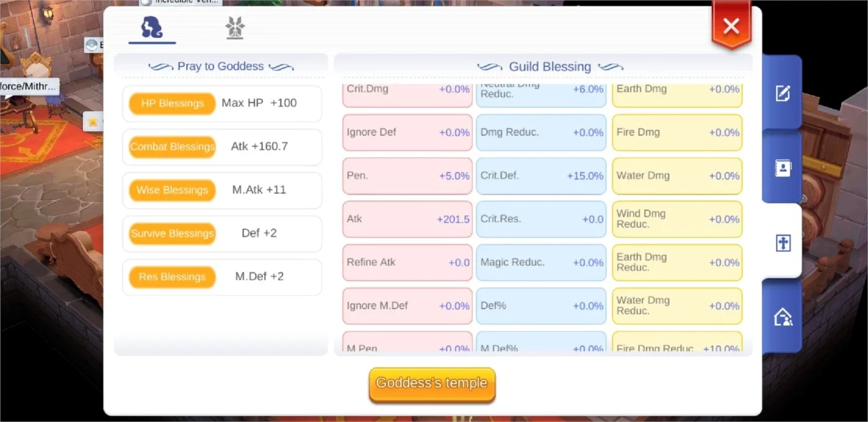This screenshot has width=868, height=422.
Task: Open Goddess's temple
Action: [x=432, y=384]
